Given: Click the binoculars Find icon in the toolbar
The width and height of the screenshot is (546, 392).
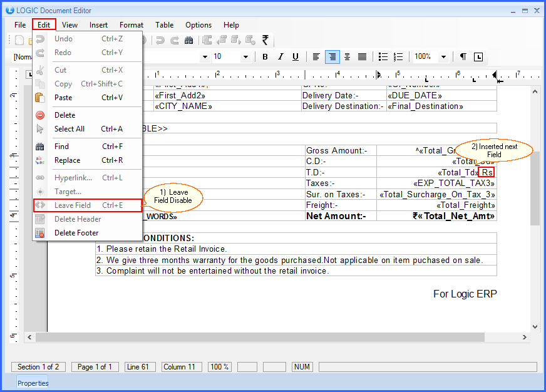Looking at the screenshot, I should tap(188, 40).
